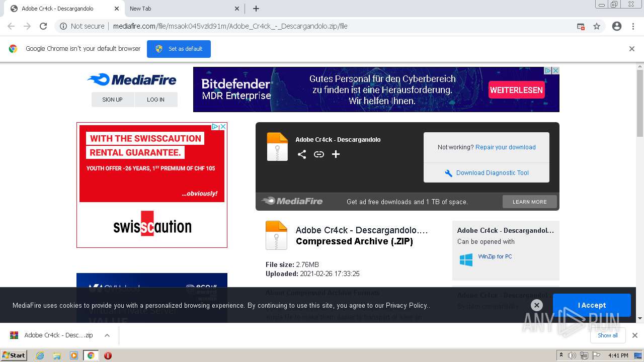Go back using browser back arrow
644x362 pixels.
coord(11,26)
